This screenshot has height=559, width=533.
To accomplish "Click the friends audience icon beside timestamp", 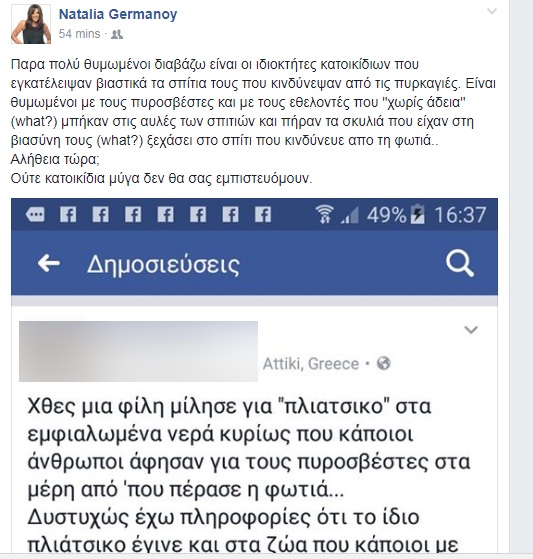I will point(117,34).
